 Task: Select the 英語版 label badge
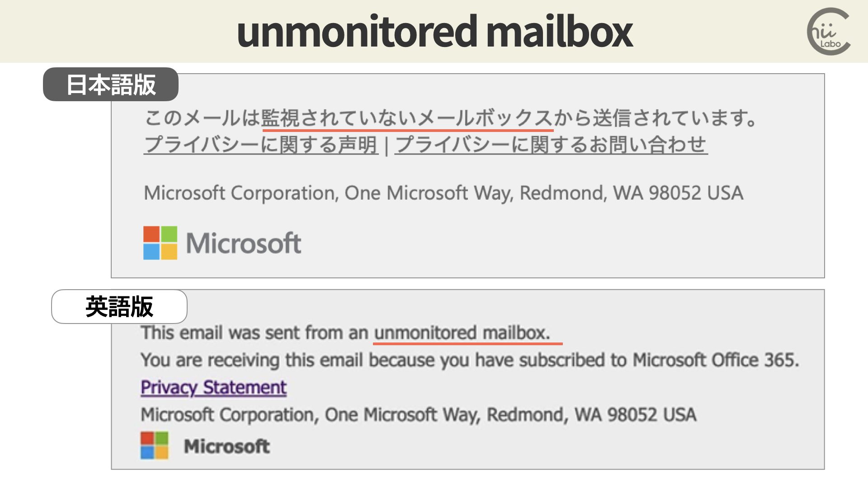click(119, 306)
